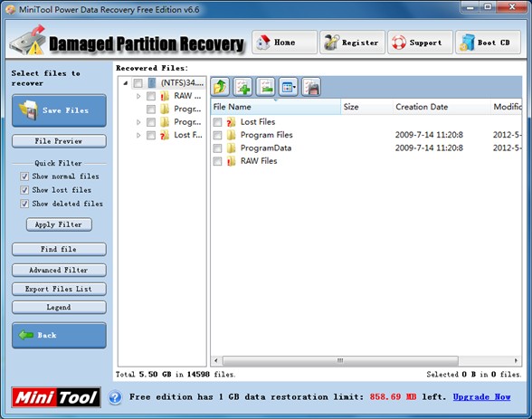The image size is (532, 419).
Task: Click the help question mark icon
Action: click(116, 397)
